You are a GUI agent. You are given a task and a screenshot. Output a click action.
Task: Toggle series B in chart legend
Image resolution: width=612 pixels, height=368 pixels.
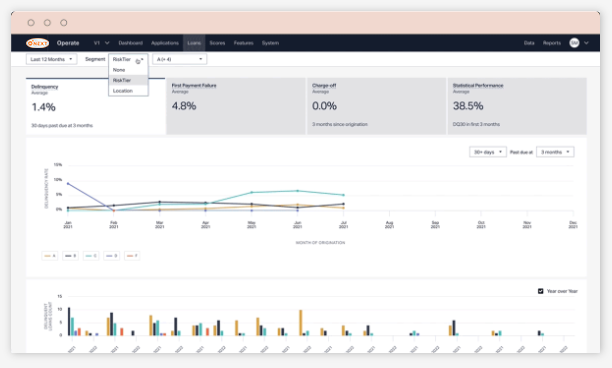click(x=70, y=256)
